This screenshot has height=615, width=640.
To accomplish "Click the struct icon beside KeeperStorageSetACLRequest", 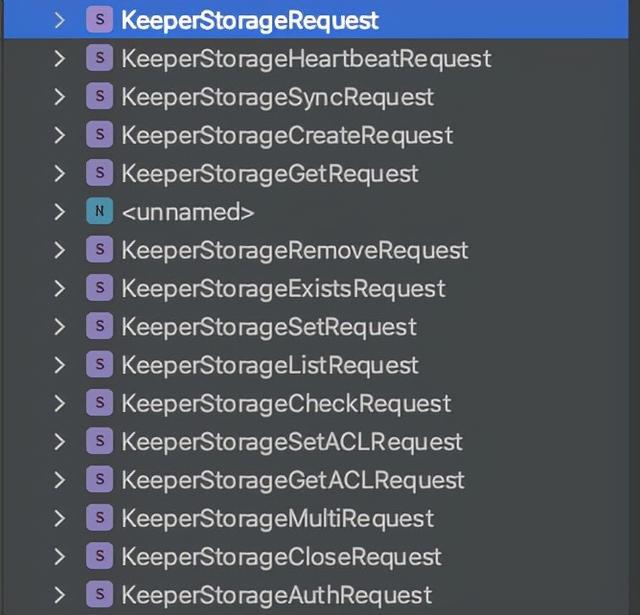I will pyautogui.click(x=99, y=441).
